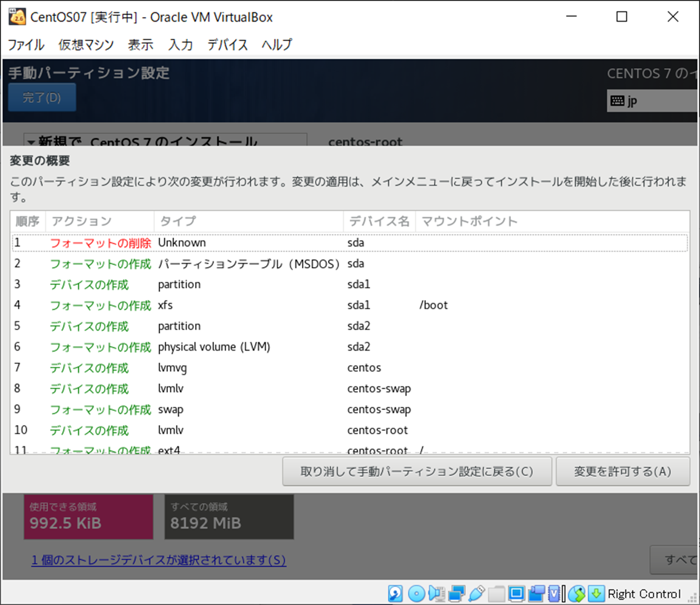Accept changes with 変更を許可する(A)

point(623,472)
